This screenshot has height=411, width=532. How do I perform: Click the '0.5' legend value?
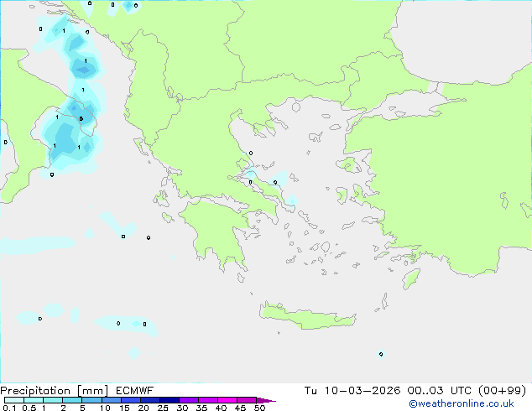29,408
